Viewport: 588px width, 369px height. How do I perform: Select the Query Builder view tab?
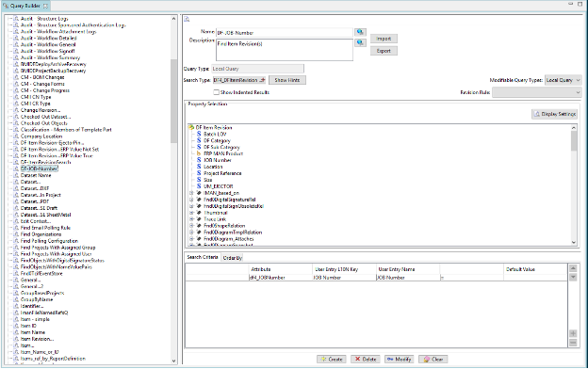[x=25, y=6]
